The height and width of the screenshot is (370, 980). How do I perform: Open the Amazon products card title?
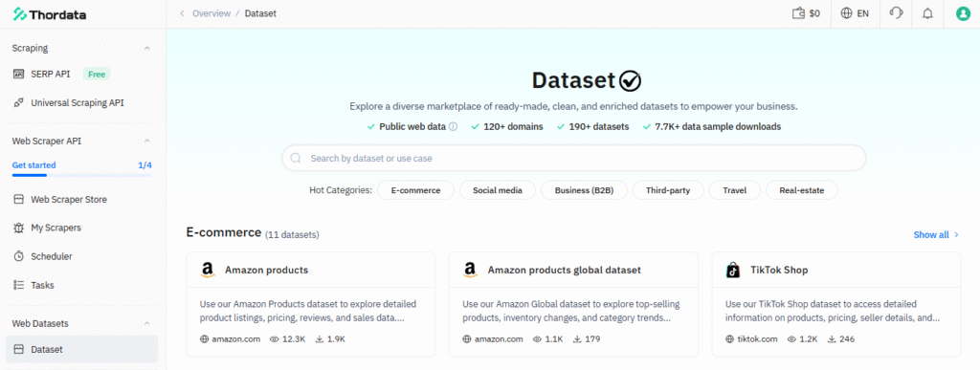pyautogui.click(x=266, y=271)
